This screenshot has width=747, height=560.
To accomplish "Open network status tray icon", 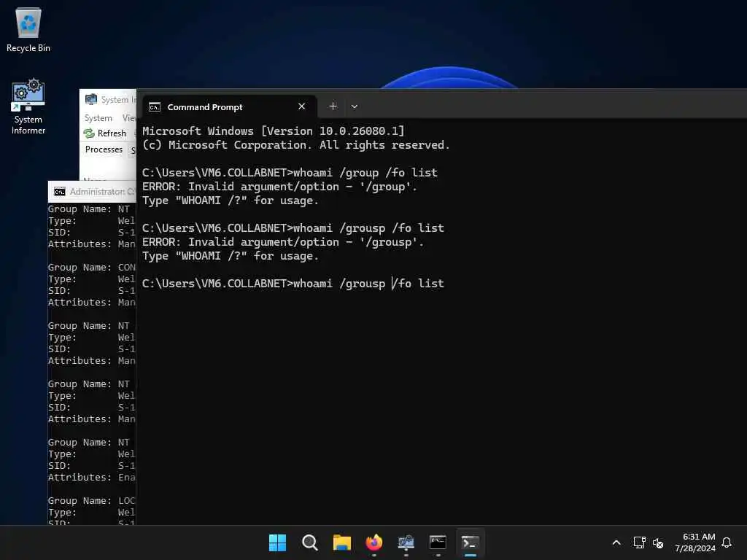I will pos(639,542).
